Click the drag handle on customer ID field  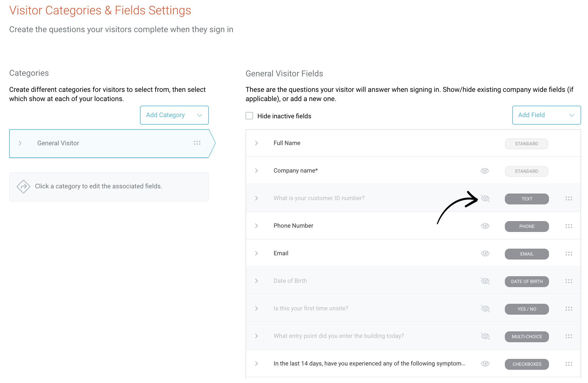click(x=569, y=198)
